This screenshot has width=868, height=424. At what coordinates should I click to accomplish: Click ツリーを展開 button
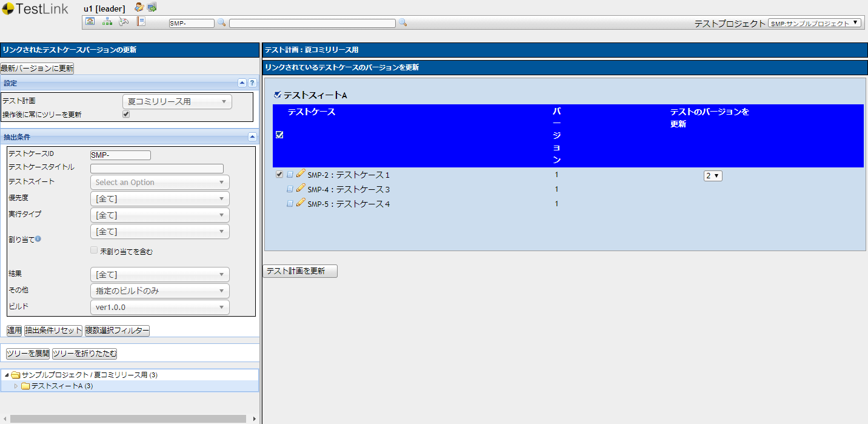click(28, 354)
